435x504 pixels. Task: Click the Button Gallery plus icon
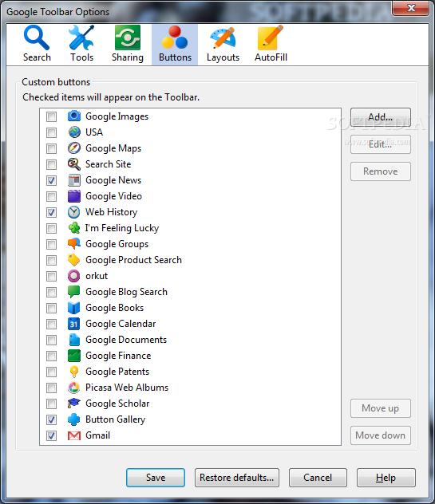tap(74, 419)
